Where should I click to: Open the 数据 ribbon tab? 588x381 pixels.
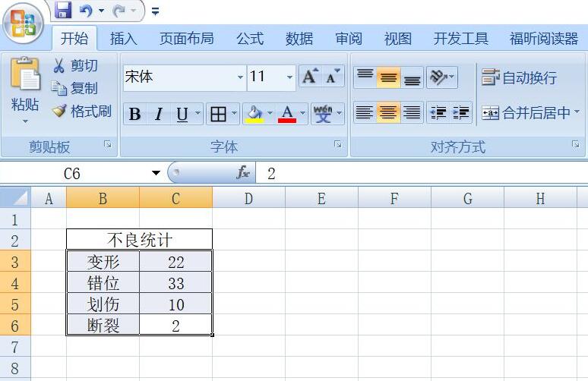coord(299,38)
